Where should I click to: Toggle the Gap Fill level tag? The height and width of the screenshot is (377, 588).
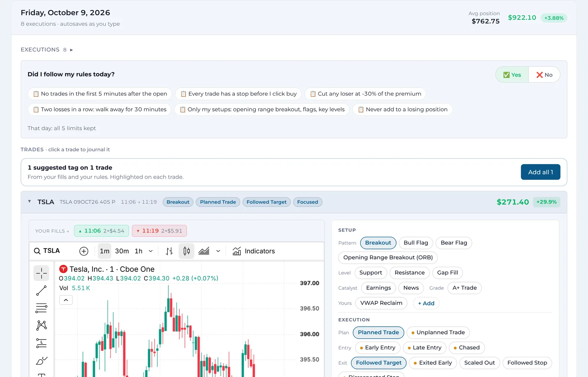point(447,273)
